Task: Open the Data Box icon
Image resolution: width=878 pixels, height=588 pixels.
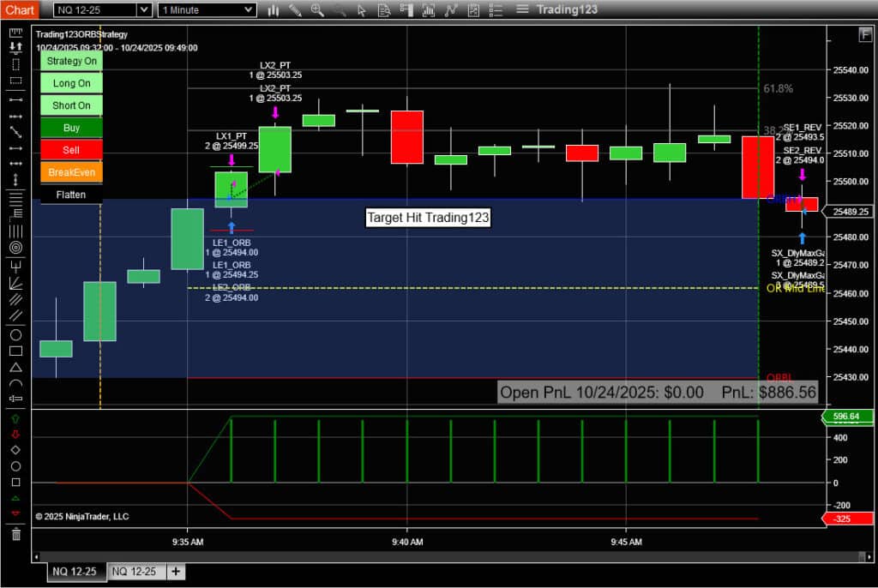Action: click(383, 9)
